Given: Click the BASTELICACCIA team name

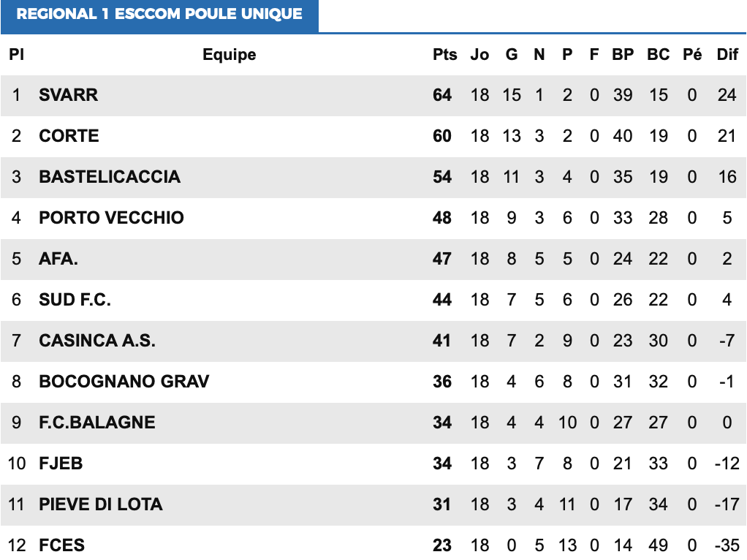Looking at the screenshot, I should (x=110, y=177).
